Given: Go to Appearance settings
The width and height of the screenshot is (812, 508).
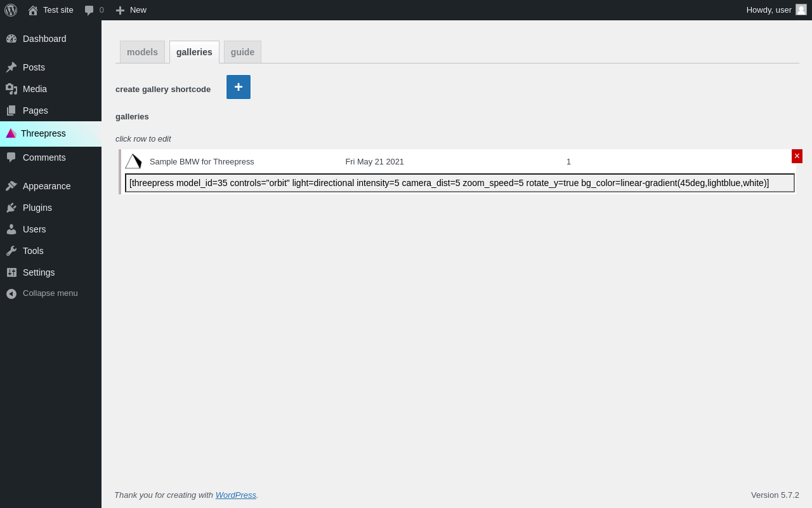Looking at the screenshot, I should point(47,186).
